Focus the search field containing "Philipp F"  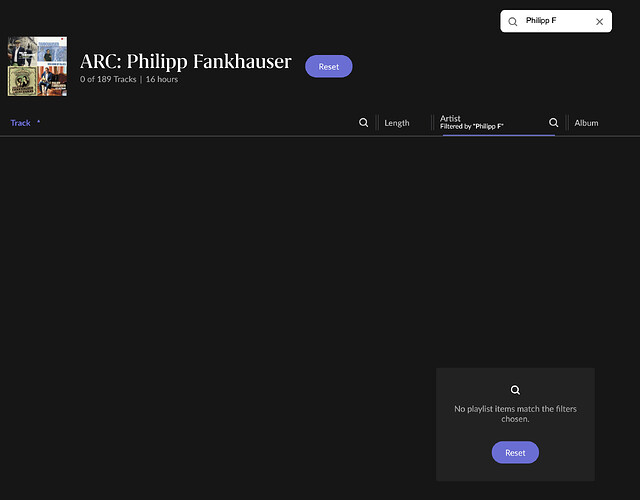(x=555, y=21)
